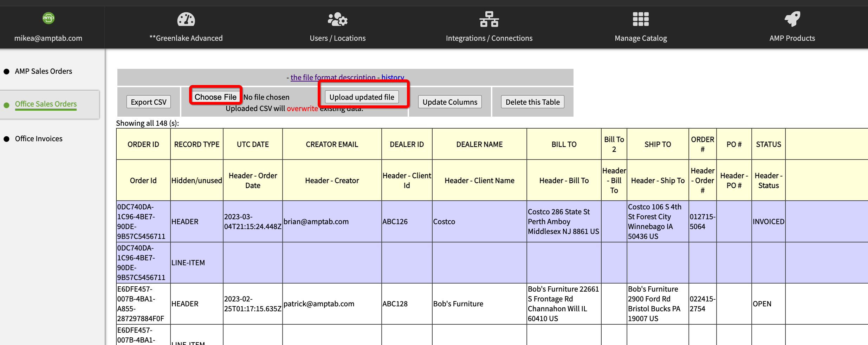Go to Integrations / Connections menu label
Viewport: 868px width, 345px height.
pyautogui.click(x=489, y=38)
